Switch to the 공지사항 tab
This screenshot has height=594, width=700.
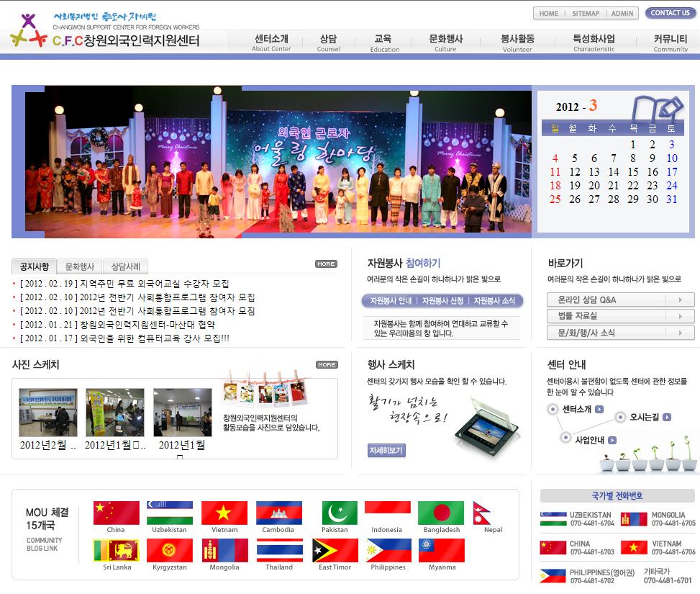[34, 266]
